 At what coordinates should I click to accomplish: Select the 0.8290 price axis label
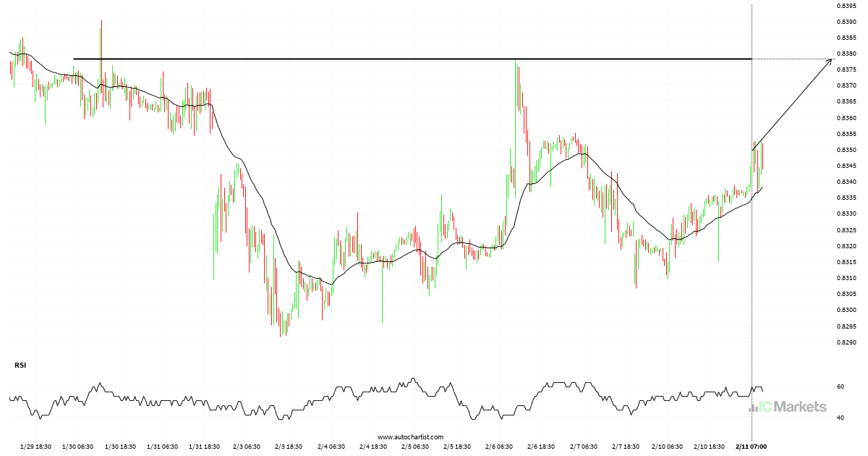(846, 342)
